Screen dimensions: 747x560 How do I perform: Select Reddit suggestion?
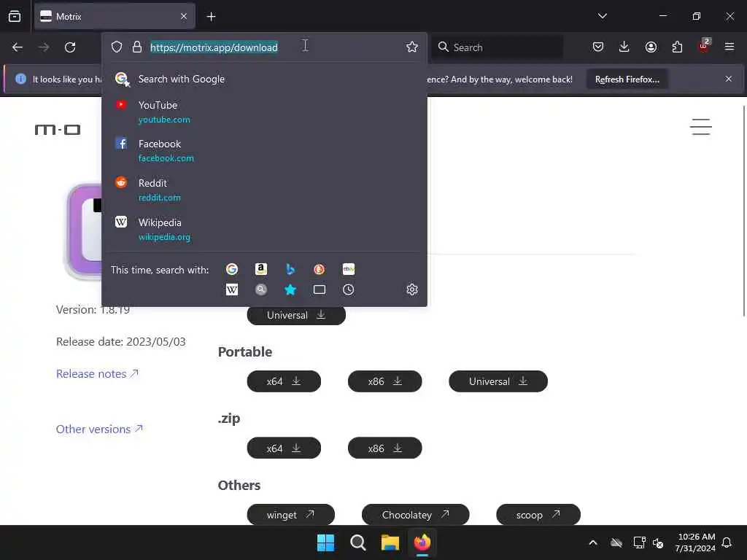click(264, 190)
